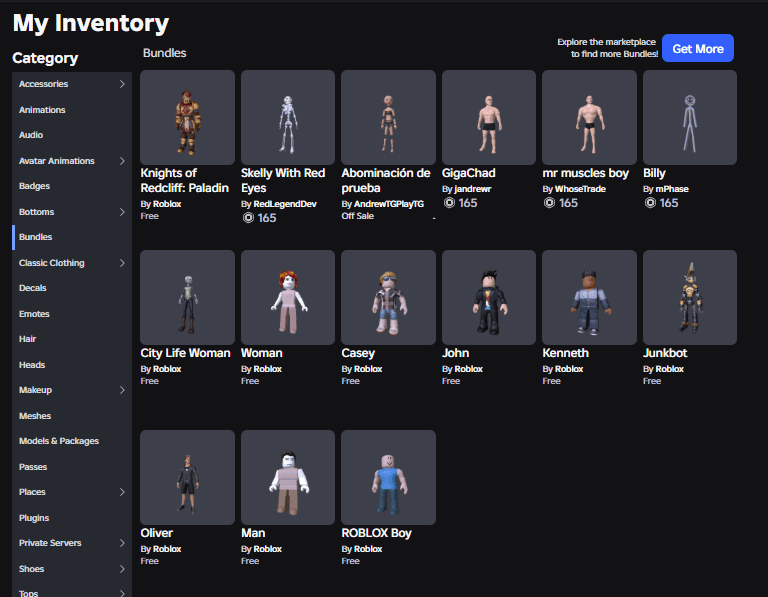
Task: Click the Get More button
Action: pyautogui.click(x=697, y=48)
